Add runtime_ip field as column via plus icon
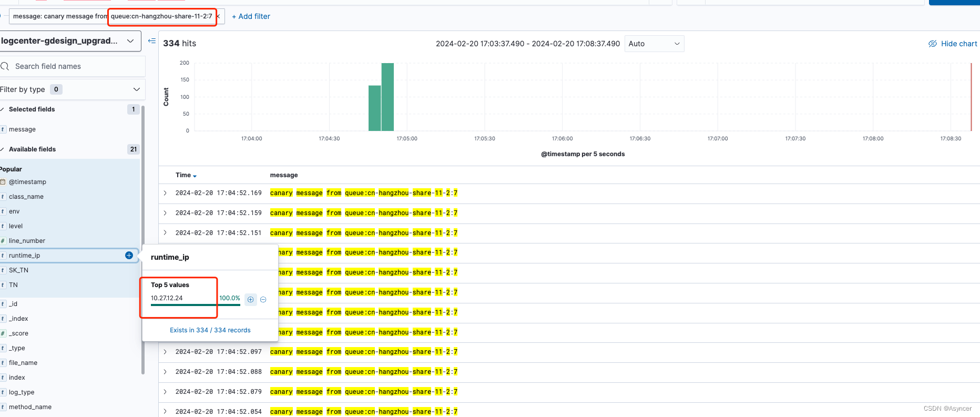 click(129, 256)
